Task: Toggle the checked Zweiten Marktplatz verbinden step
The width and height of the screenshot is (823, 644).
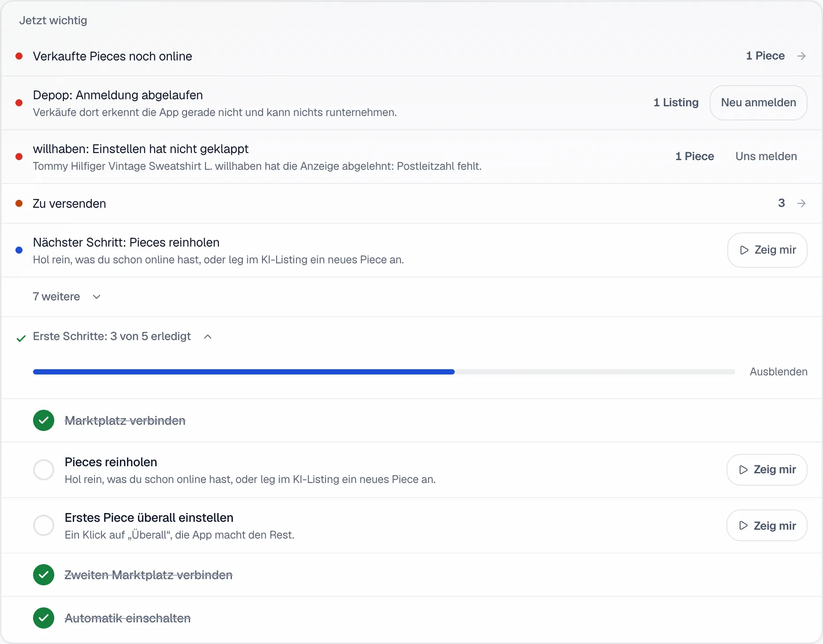Action: tap(44, 575)
